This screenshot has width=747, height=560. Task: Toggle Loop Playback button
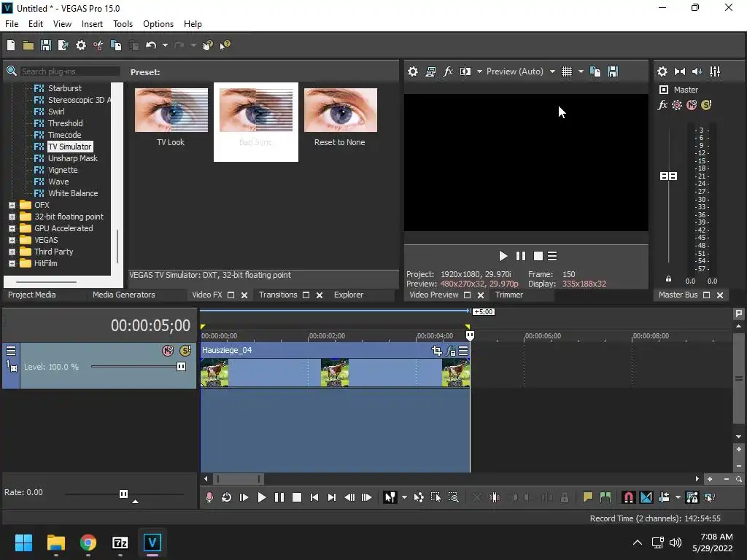coord(226,497)
